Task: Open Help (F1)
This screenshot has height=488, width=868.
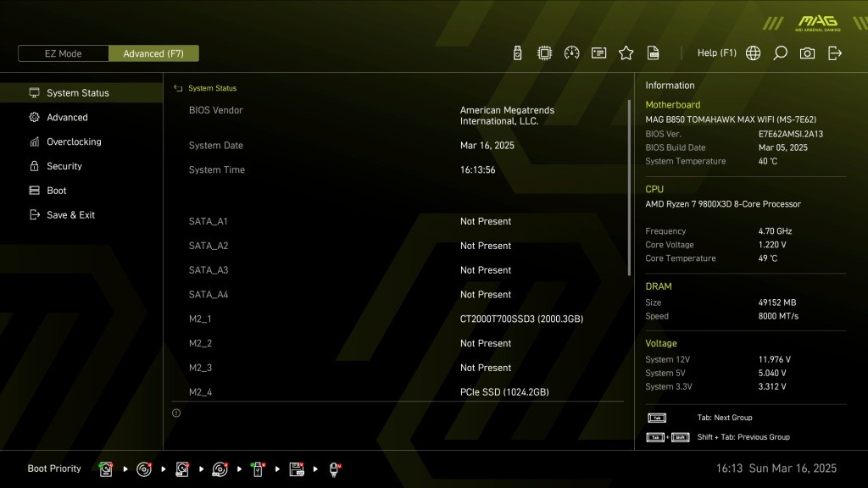Action: [717, 53]
